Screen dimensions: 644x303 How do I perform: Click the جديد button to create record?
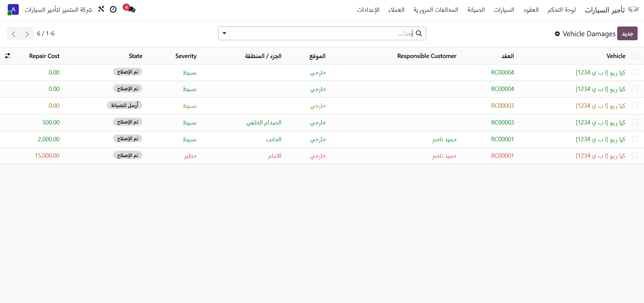click(627, 34)
